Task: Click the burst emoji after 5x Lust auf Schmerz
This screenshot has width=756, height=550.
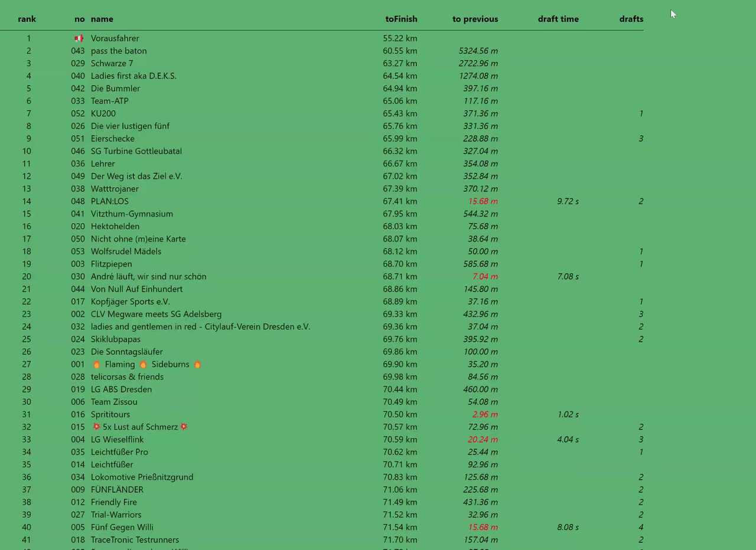Action: 184,427
